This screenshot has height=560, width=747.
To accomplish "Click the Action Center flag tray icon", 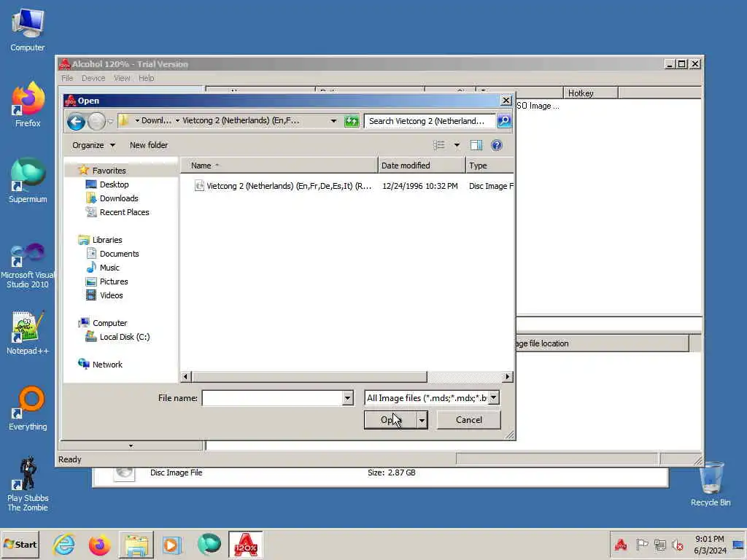I will tap(642, 544).
